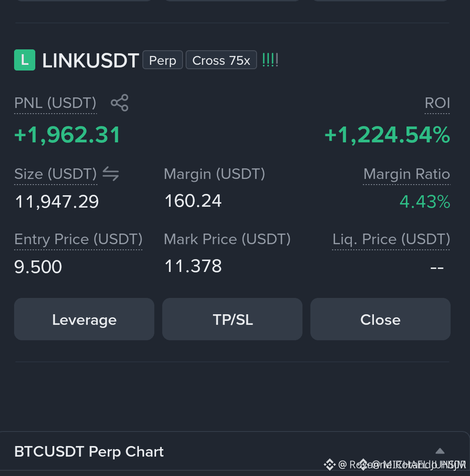Expand the BTCUSDT Perp Chart panel
The image size is (470, 476).
[x=440, y=451]
